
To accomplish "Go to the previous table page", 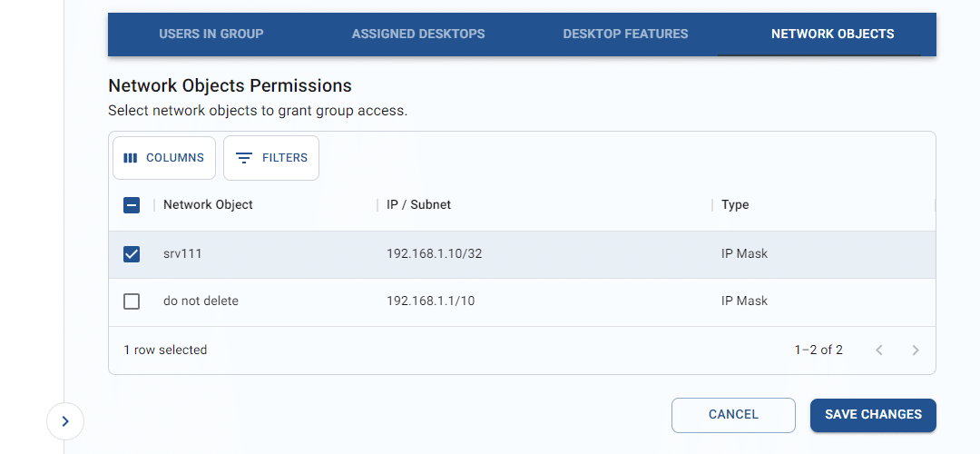I will click(879, 350).
